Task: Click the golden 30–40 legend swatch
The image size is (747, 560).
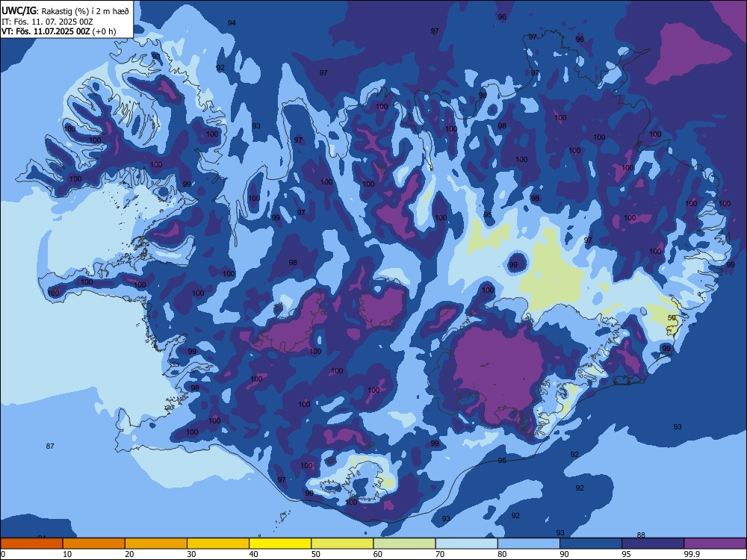Action: pos(218,544)
